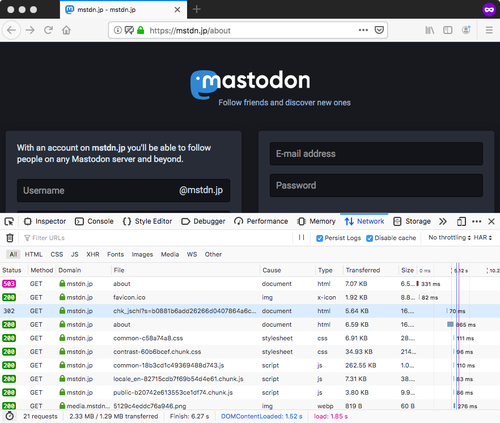Open the No throttling dropdown

449,238
